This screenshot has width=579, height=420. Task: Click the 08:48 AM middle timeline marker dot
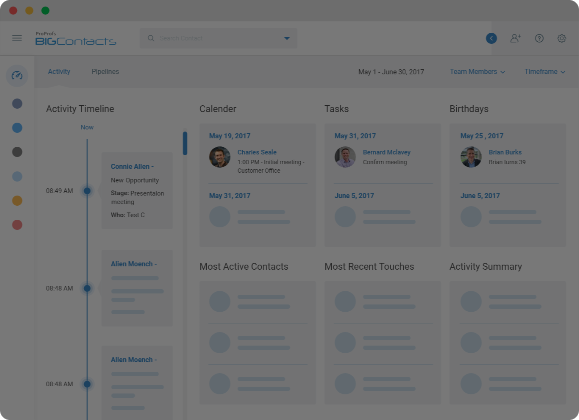(x=87, y=288)
